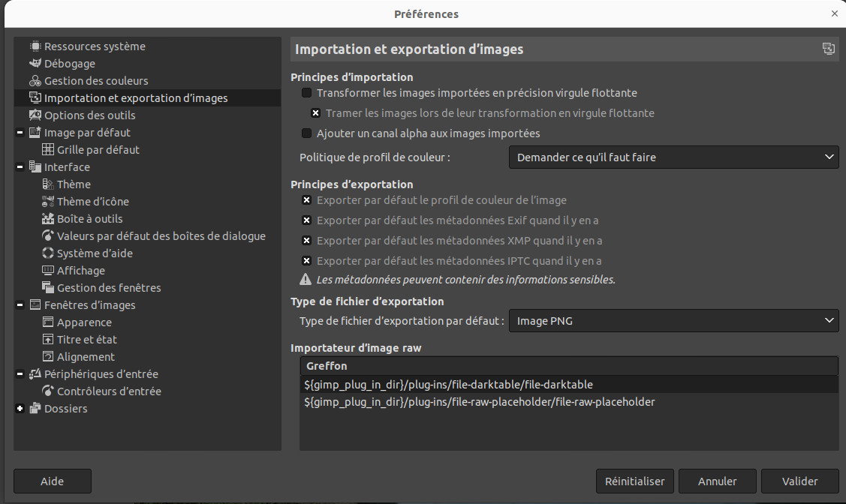
Task: Uncheck default Exif metadata export
Action: [x=306, y=220]
